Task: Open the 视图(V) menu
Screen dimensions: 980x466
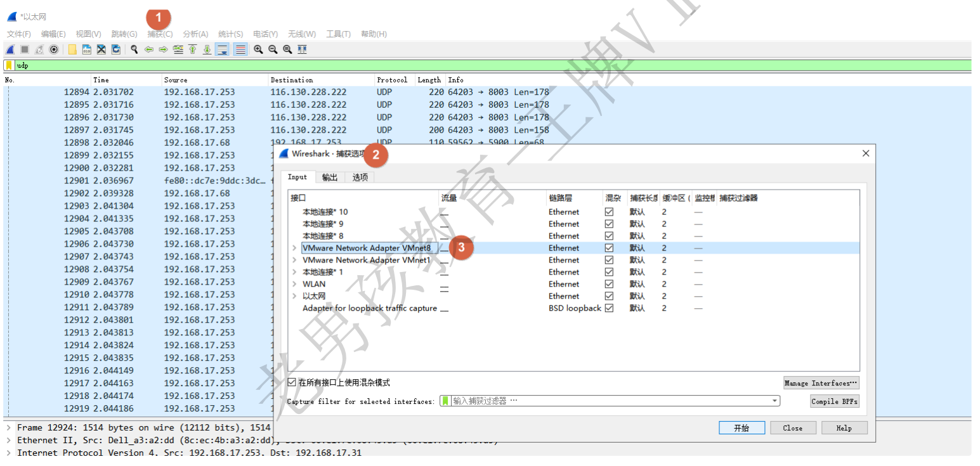Action: pos(88,34)
